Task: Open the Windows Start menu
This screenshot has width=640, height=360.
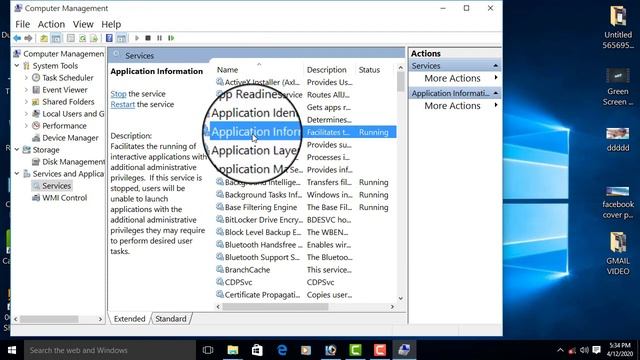Action: point(12,350)
